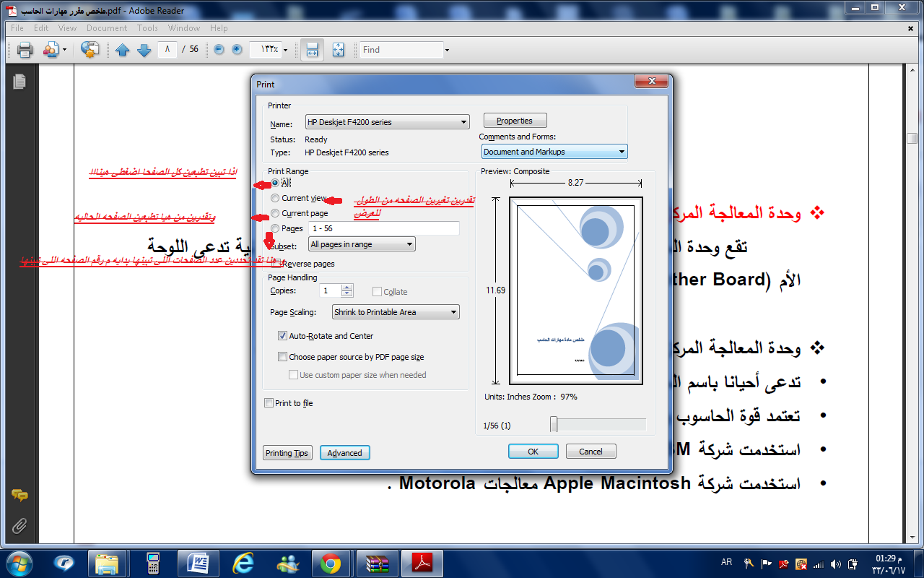Viewport: 924px width, 578px height.
Task: Select the fit one full page icon
Action: point(339,50)
